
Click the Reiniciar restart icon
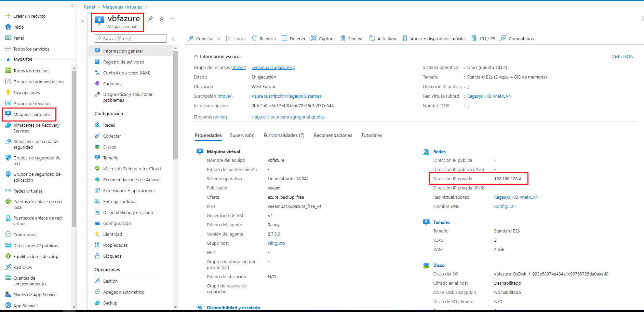[x=254, y=38]
